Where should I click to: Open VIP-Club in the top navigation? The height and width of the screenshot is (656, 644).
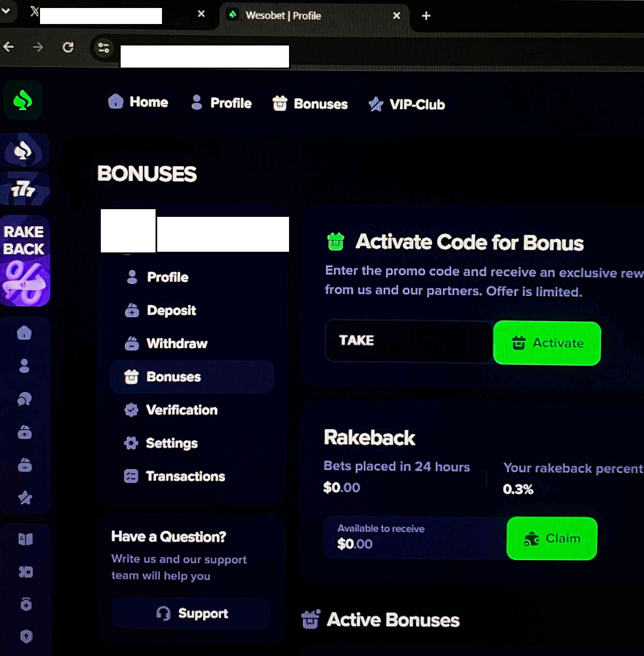[407, 104]
